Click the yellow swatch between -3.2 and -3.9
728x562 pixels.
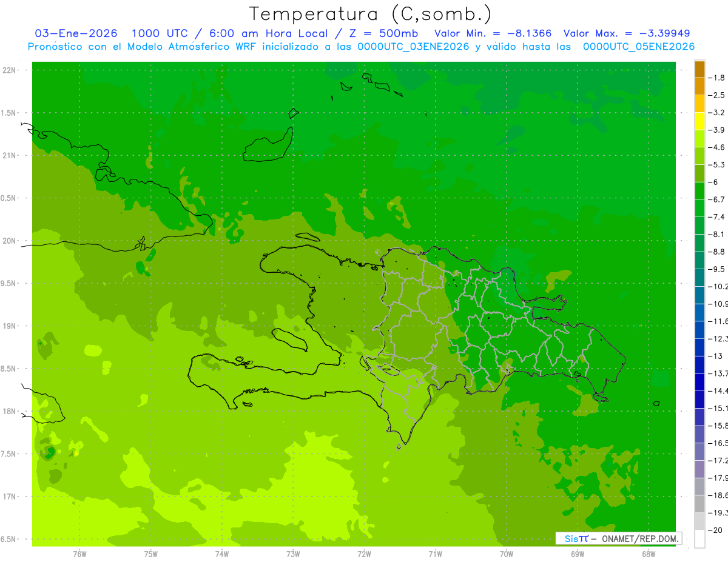[x=699, y=121]
